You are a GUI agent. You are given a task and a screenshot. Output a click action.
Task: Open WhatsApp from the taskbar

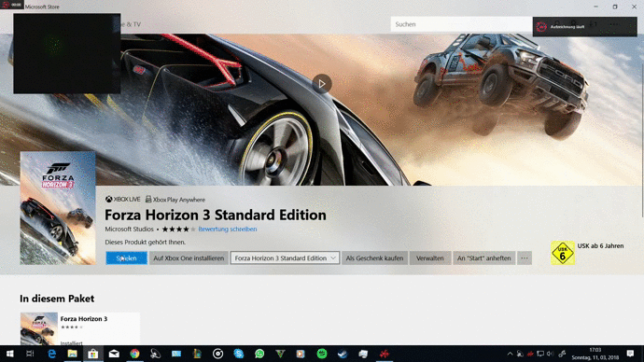click(259, 354)
